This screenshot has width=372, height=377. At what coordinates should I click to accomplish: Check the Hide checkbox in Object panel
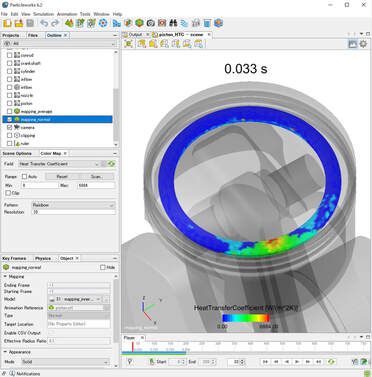click(x=103, y=267)
